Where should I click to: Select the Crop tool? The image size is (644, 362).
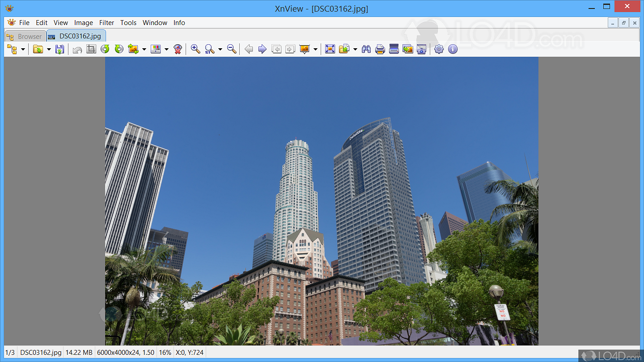(91, 49)
